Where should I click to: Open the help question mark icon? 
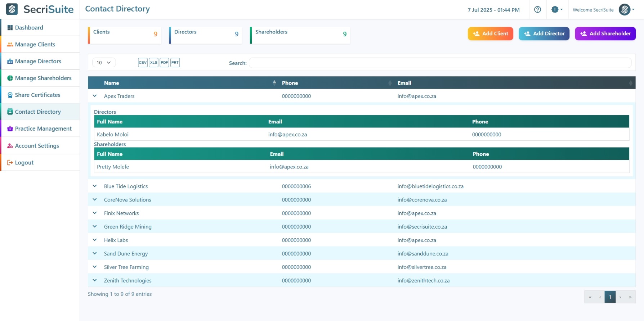click(x=537, y=10)
